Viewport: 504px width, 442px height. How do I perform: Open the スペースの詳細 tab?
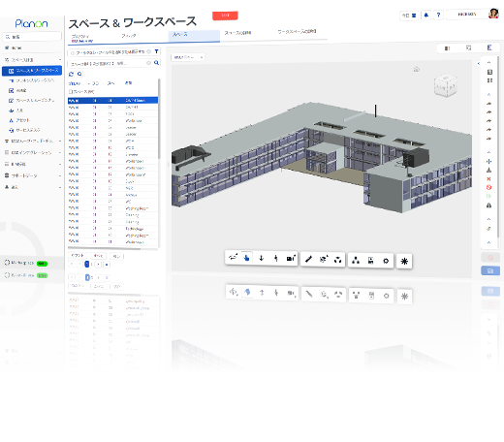(237, 33)
